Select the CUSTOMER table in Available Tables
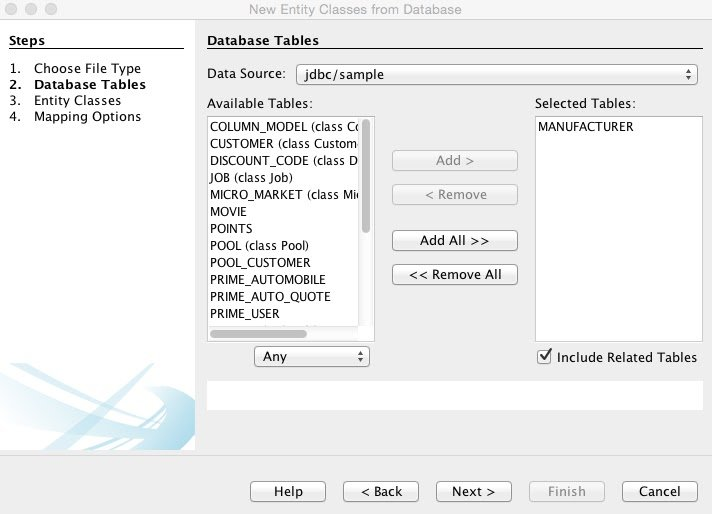Viewport: 712px width, 514px height. pyautogui.click(x=283, y=143)
